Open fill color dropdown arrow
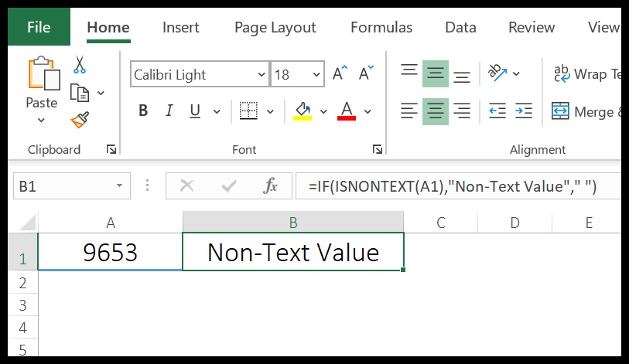 [323, 111]
